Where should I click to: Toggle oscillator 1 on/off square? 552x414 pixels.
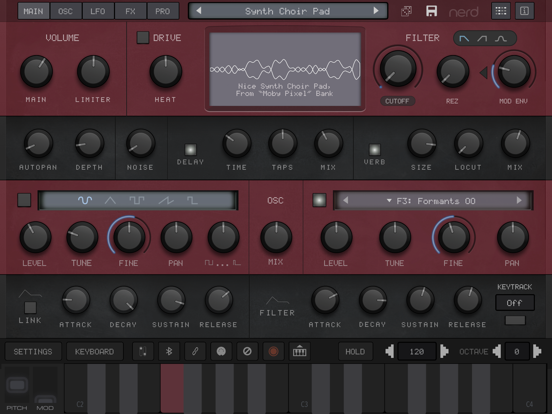click(24, 200)
